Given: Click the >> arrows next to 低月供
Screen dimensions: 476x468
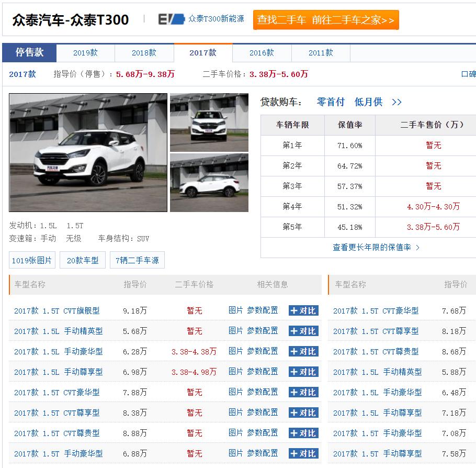Looking at the screenshot, I should click(x=397, y=102).
